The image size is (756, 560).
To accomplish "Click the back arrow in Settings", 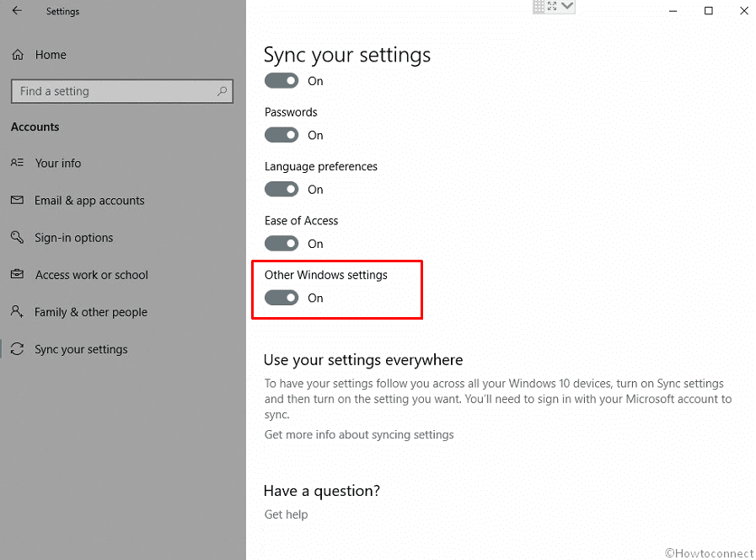I will (17, 11).
